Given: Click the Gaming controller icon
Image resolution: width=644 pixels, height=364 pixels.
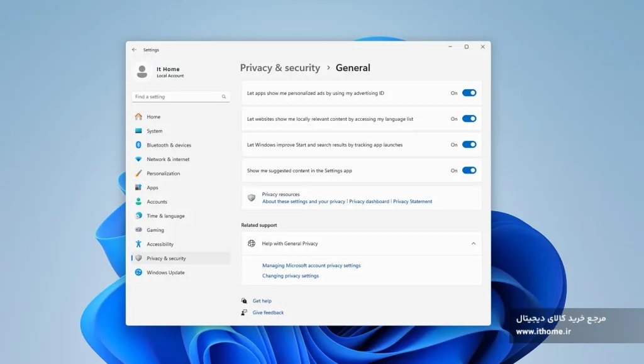Looking at the screenshot, I should pyautogui.click(x=138, y=230).
